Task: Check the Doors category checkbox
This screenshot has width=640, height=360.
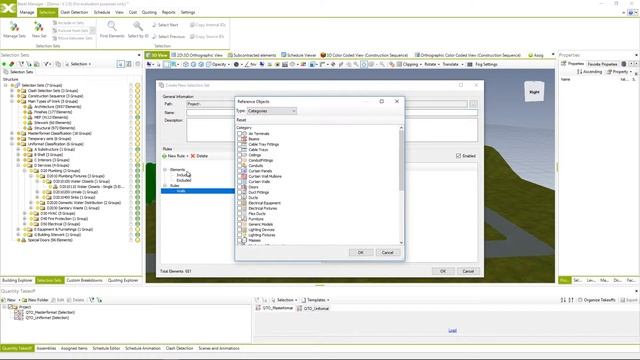Action: click(x=240, y=187)
